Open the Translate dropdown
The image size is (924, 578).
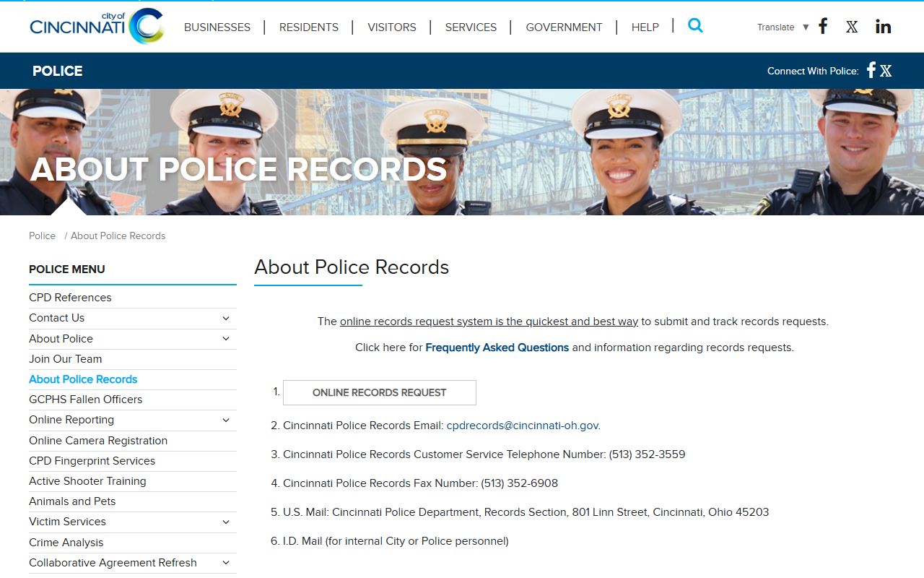tap(783, 27)
